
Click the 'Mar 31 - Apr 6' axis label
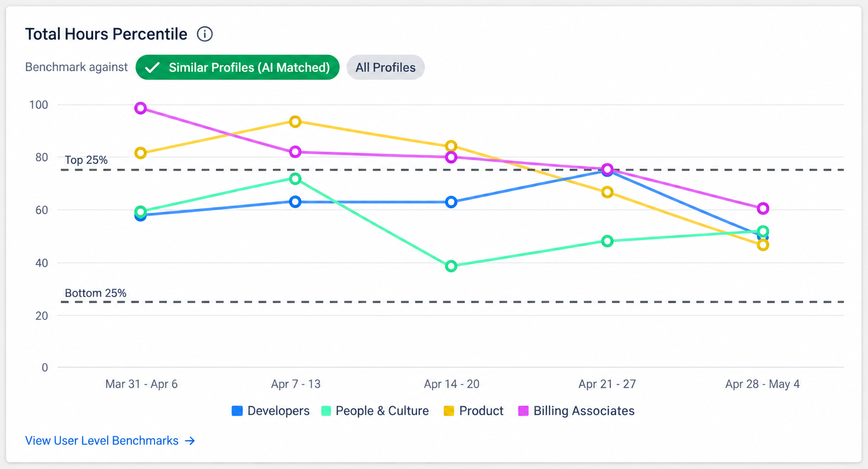click(141, 384)
